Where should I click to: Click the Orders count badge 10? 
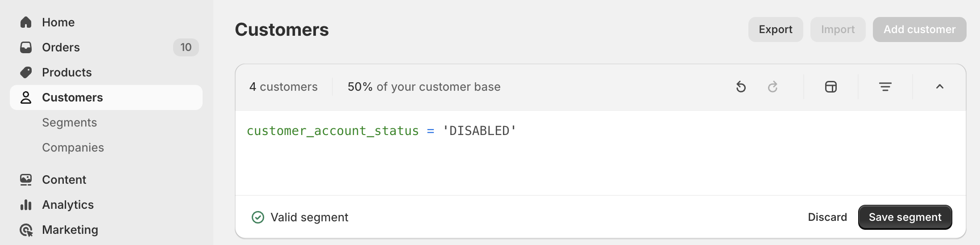[186, 47]
